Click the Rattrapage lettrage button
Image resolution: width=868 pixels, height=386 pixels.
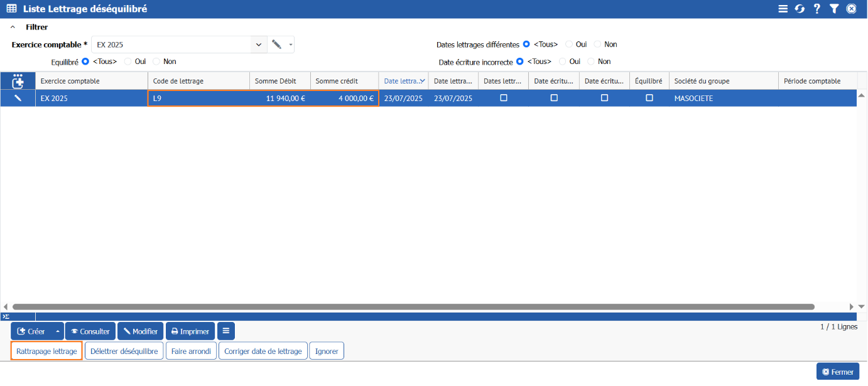pyautogui.click(x=46, y=351)
